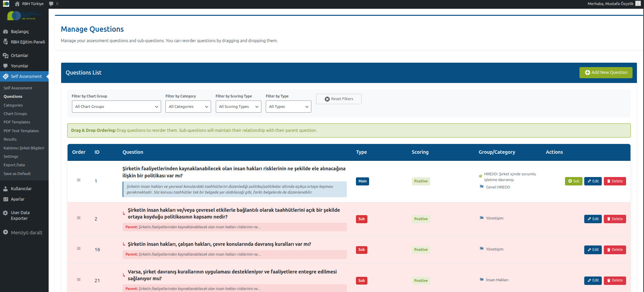This screenshot has width=644, height=292.
Task: Click the drag handle for question ID 1
Action: coord(79,180)
